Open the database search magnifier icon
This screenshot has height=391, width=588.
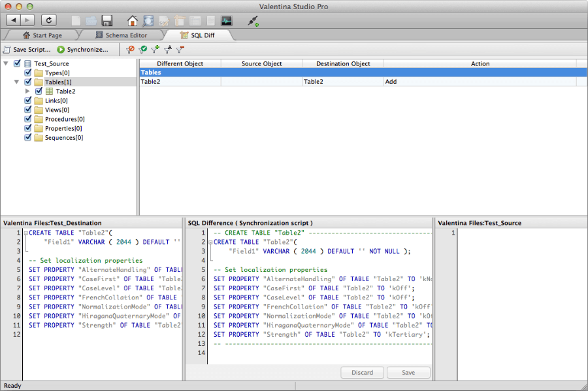click(149, 20)
